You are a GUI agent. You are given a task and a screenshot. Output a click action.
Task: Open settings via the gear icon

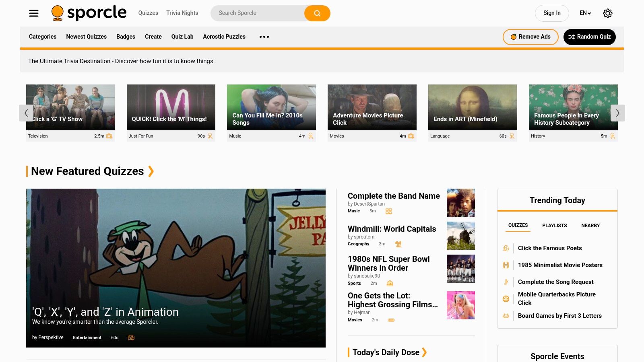[x=607, y=13]
